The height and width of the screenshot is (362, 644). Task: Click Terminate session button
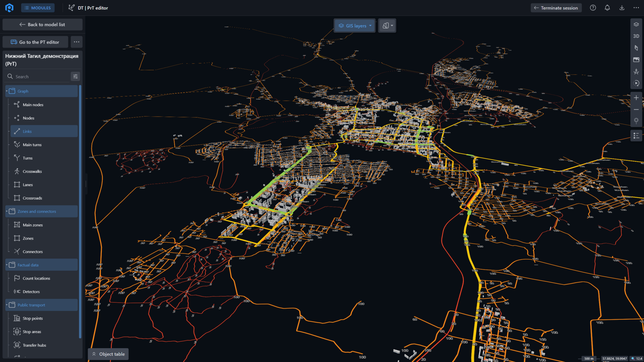(556, 8)
